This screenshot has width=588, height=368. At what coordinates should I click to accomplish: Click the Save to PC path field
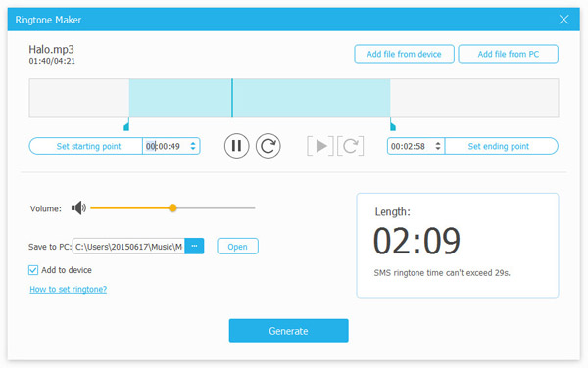(x=128, y=246)
